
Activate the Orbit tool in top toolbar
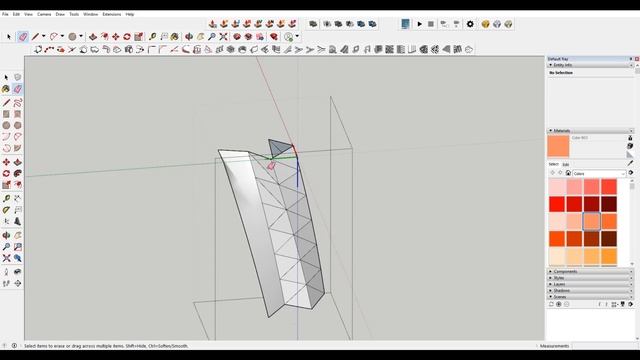pos(189,37)
